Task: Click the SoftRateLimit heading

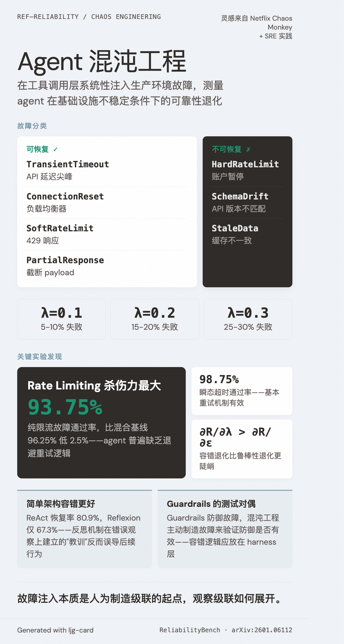Action: (x=60, y=228)
